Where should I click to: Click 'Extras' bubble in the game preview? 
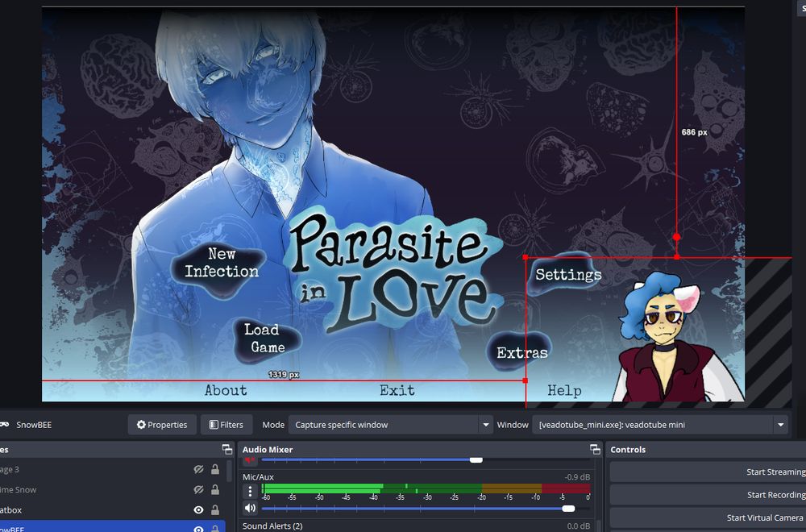pos(521,352)
